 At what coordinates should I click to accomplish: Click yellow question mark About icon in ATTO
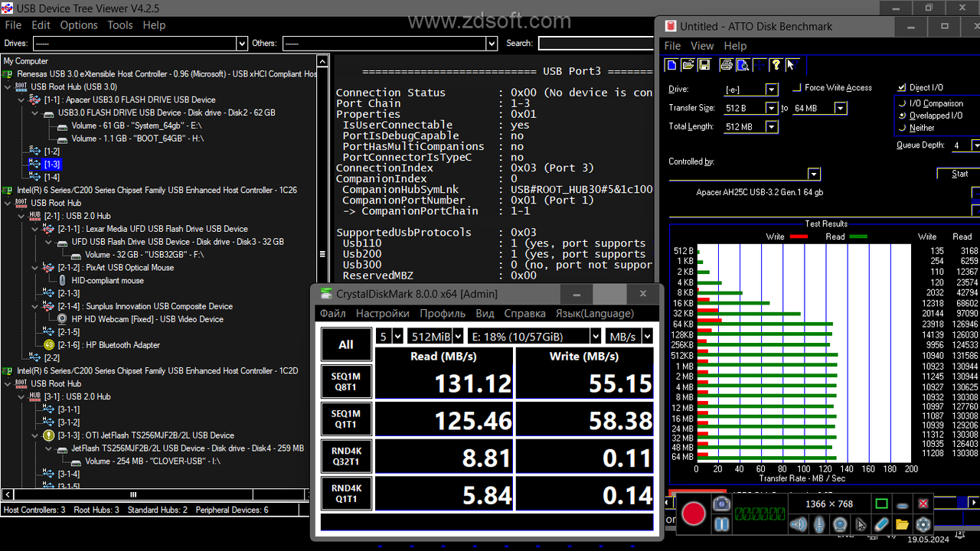[x=776, y=65]
